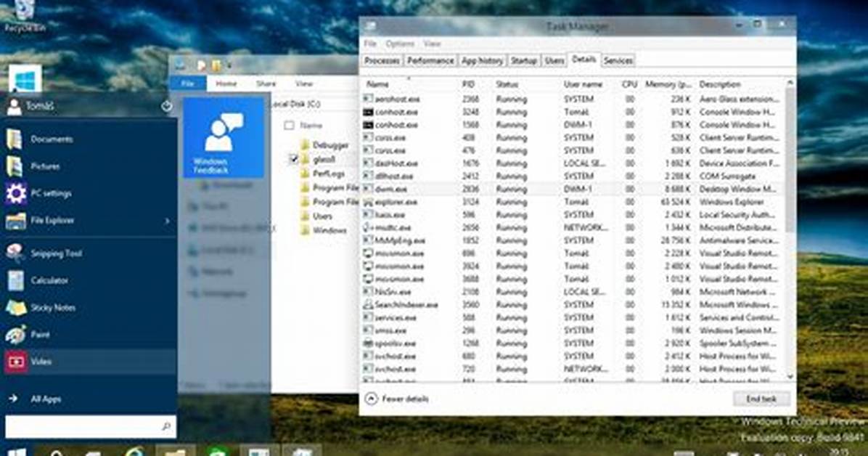
Task: Select the Users folder in File Explorer
Action: click(316, 216)
